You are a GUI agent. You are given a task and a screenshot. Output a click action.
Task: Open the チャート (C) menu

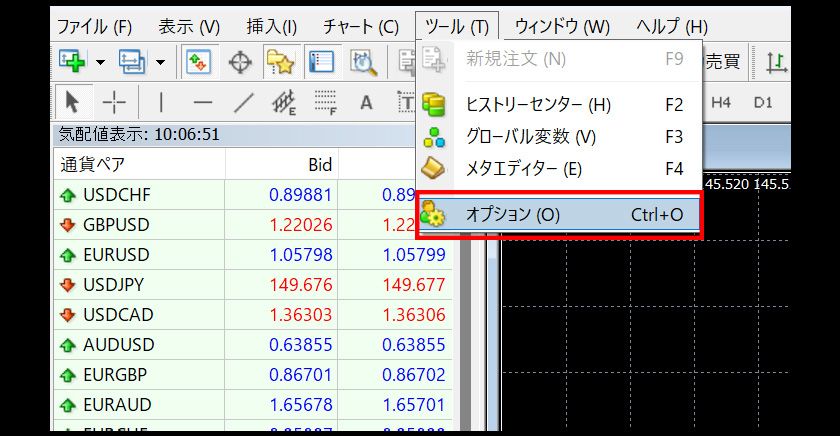point(361,26)
